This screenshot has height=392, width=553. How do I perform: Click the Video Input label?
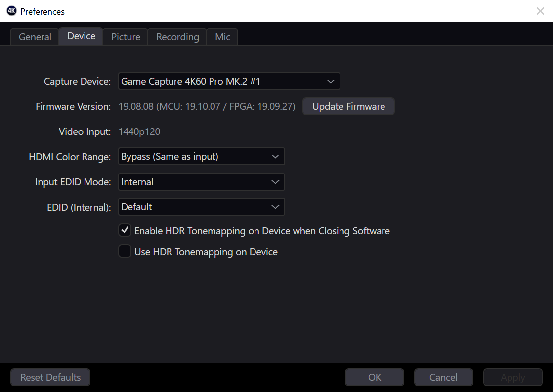pyautogui.click(x=85, y=131)
